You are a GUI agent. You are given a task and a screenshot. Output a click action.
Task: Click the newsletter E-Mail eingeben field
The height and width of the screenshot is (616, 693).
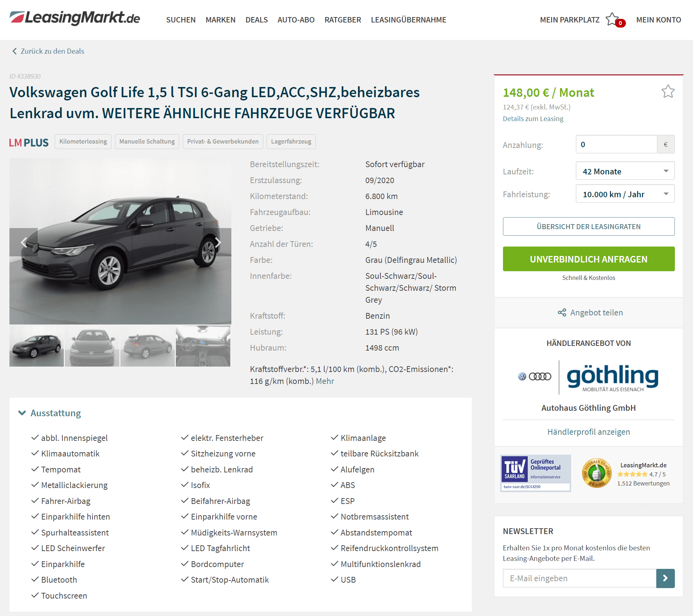click(579, 578)
